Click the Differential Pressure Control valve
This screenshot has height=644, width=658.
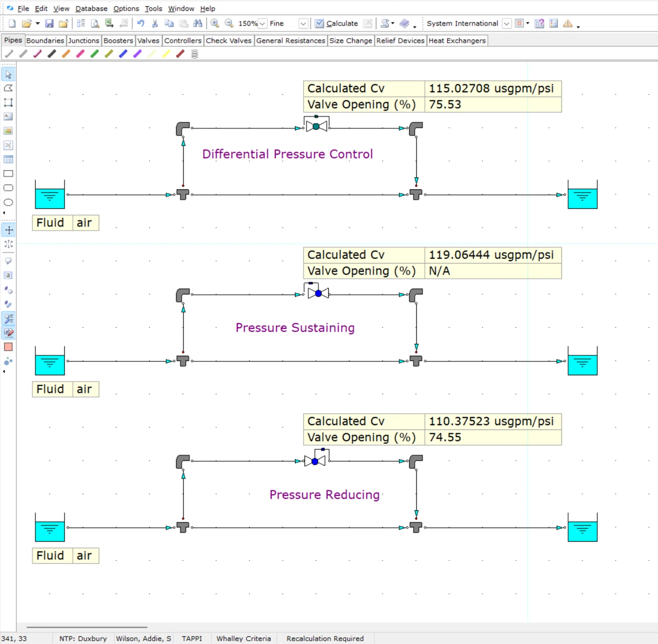(316, 126)
